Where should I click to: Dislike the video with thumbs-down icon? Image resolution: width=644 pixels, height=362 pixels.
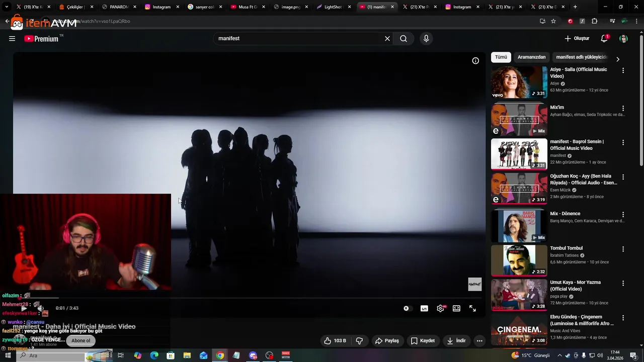359,341
